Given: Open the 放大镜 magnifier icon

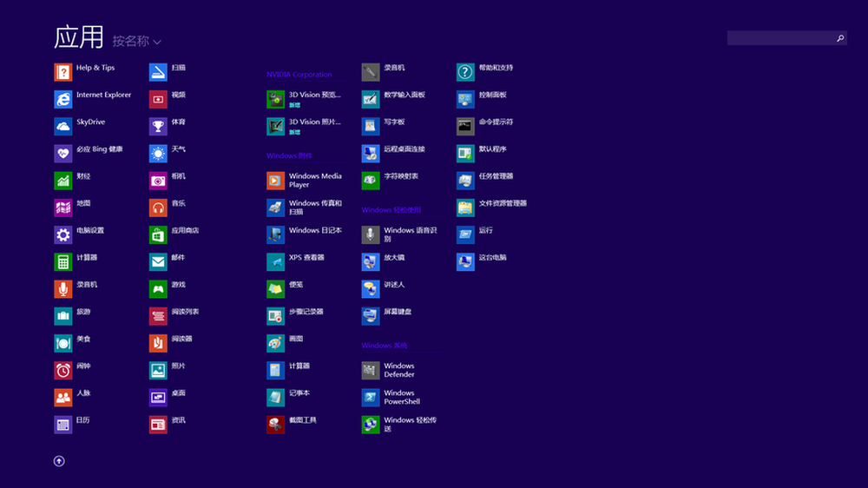Looking at the screenshot, I should (x=371, y=262).
